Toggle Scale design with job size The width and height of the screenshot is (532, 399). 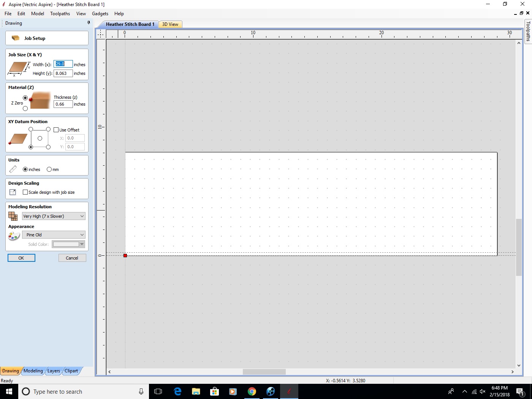coord(25,192)
